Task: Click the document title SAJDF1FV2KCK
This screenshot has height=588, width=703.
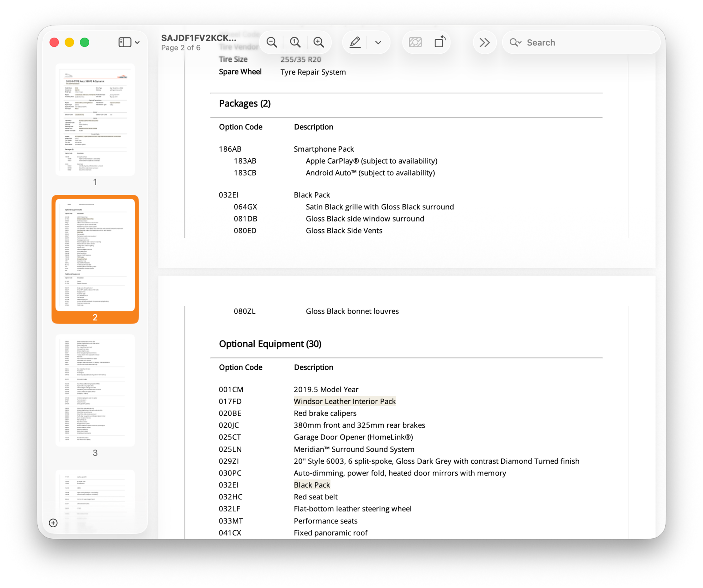Action: pos(199,38)
